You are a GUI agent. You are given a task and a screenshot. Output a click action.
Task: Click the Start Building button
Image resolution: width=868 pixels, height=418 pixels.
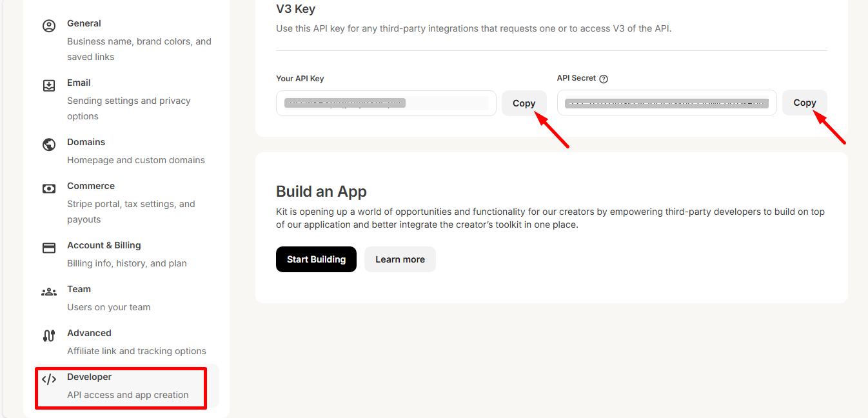point(316,259)
